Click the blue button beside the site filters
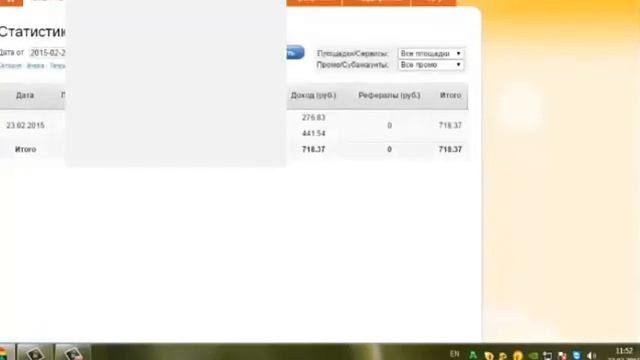The image size is (640, 360). click(296, 52)
